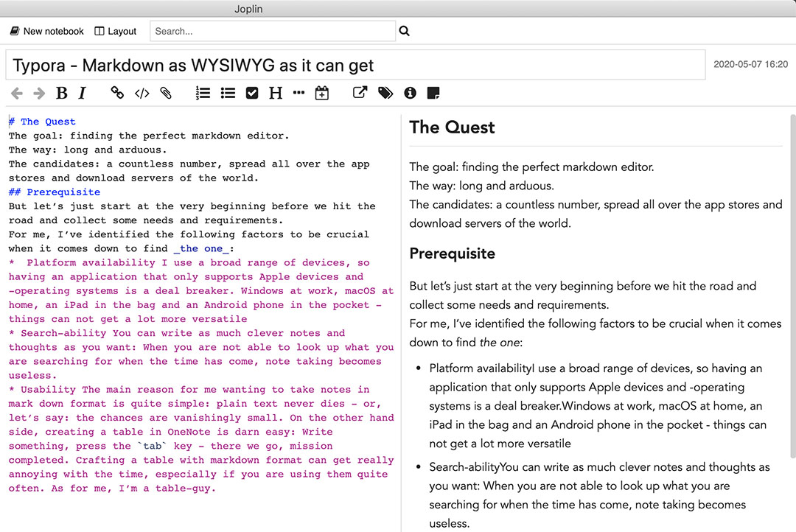The height and width of the screenshot is (532, 796).
Task: Click 'Prerequisite' heading in the preview pane
Action: (x=452, y=253)
